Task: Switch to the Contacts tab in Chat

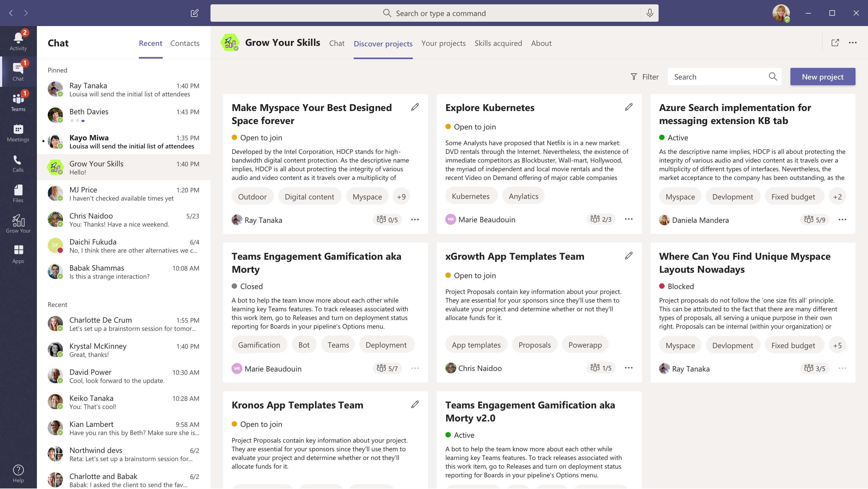Action: coord(185,43)
